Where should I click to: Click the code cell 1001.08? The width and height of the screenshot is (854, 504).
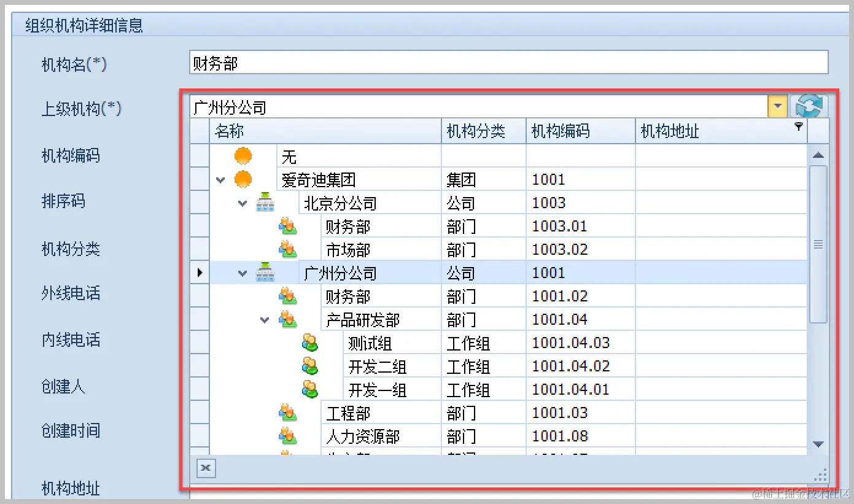click(581, 436)
